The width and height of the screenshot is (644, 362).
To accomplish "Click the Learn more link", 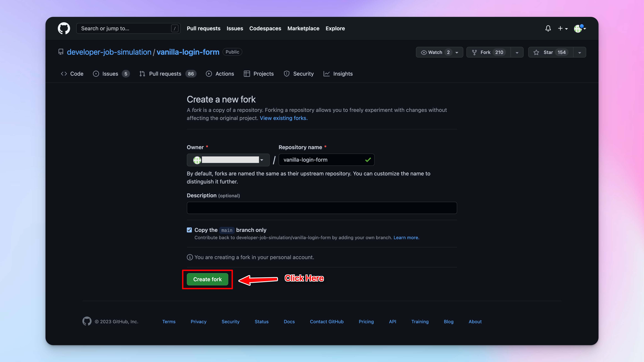I will pos(405,237).
